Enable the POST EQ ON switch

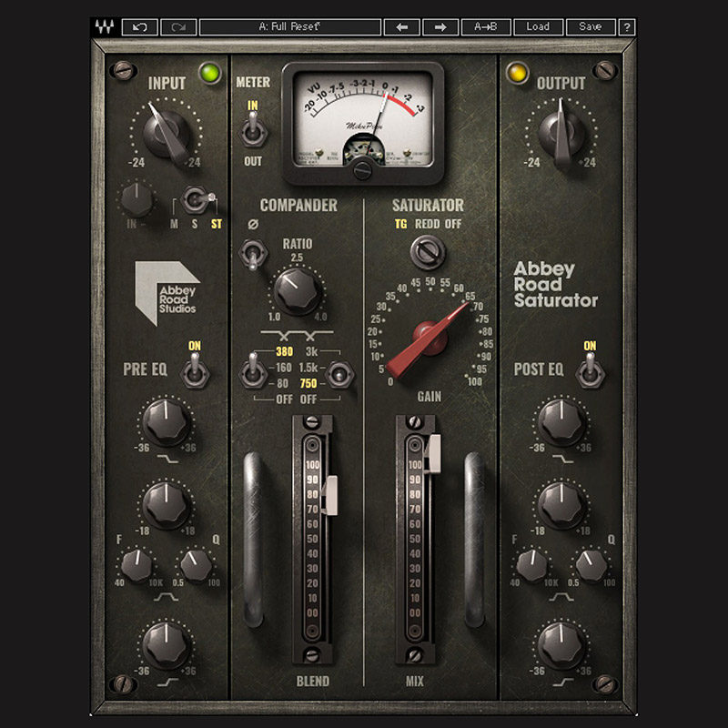[589, 369]
